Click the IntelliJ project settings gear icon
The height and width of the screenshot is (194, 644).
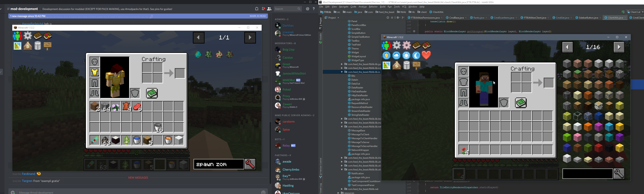point(398,18)
